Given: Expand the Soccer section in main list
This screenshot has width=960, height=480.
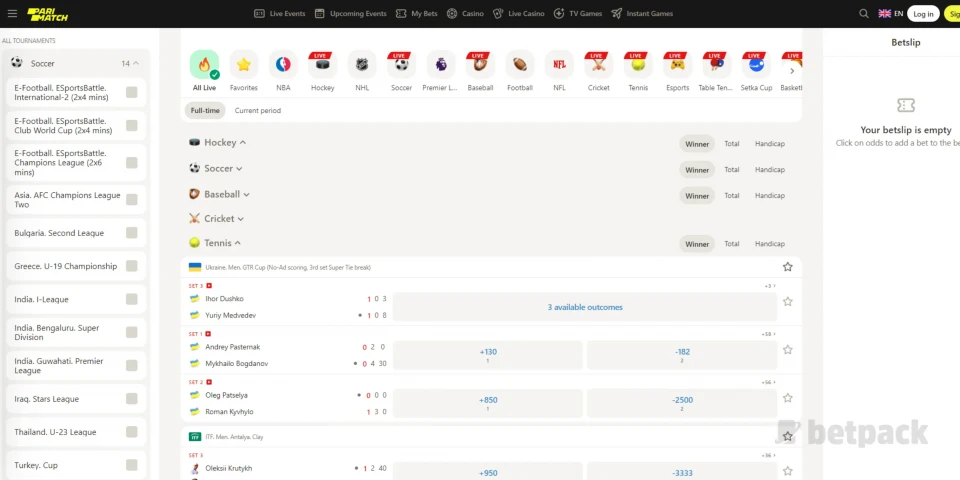Looking at the screenshot, I should point(239,168).
